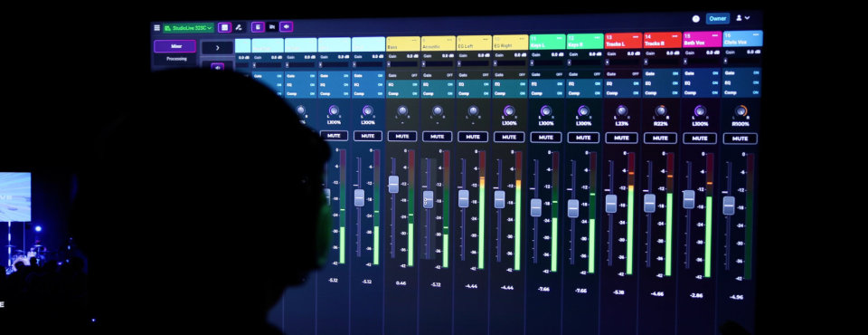Toggle Comp on the Keys R channel
The height and width of the screenshot is (335, 868).
(x=584, y=93)
